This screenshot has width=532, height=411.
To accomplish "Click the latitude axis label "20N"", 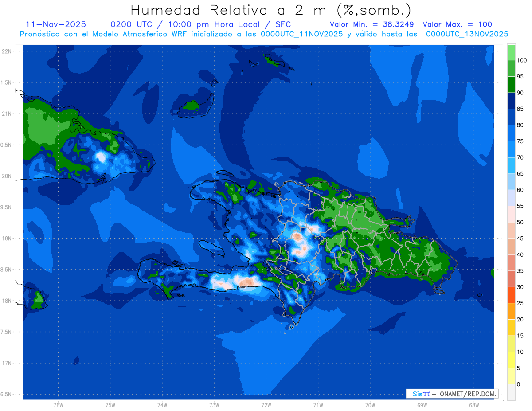I will tap(8, 176).
